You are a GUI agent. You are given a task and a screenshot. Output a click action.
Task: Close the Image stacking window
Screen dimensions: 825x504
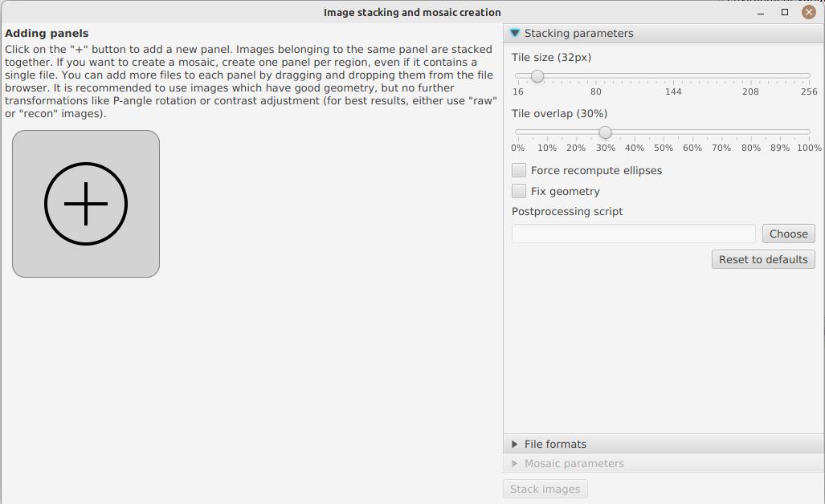pos(809,12)
